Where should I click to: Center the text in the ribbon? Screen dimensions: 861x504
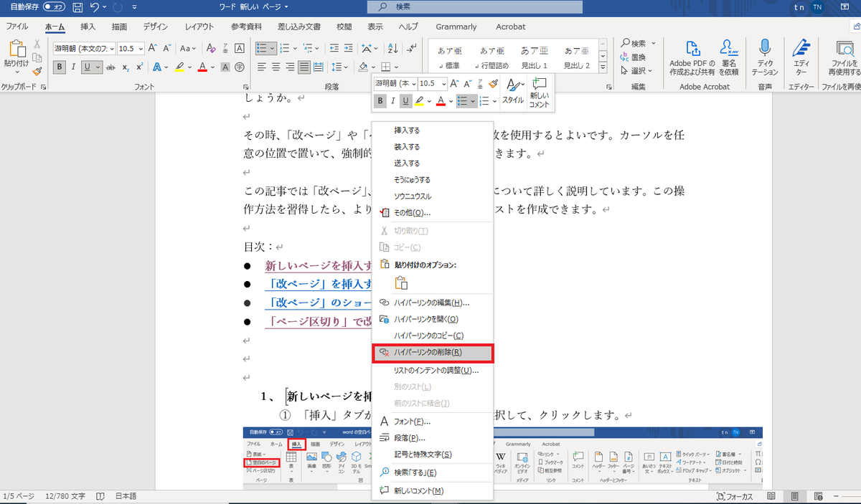[x=276, y=67]
